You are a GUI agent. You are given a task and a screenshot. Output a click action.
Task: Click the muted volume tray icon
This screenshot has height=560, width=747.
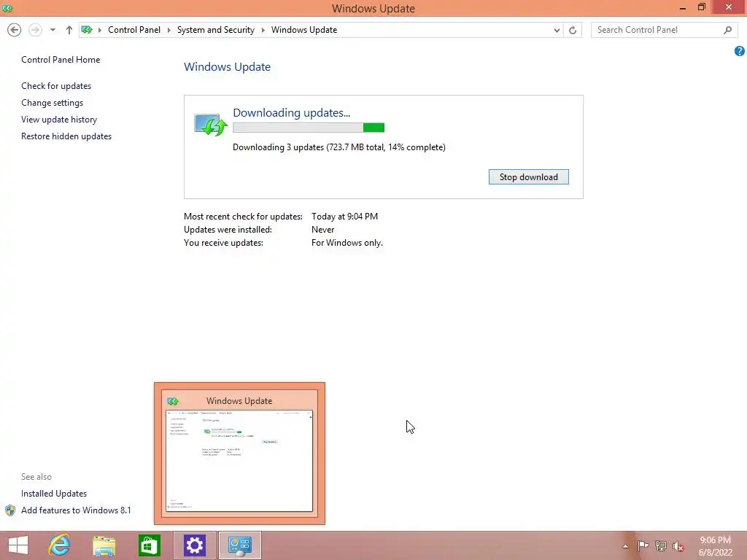tap(678, 546)
